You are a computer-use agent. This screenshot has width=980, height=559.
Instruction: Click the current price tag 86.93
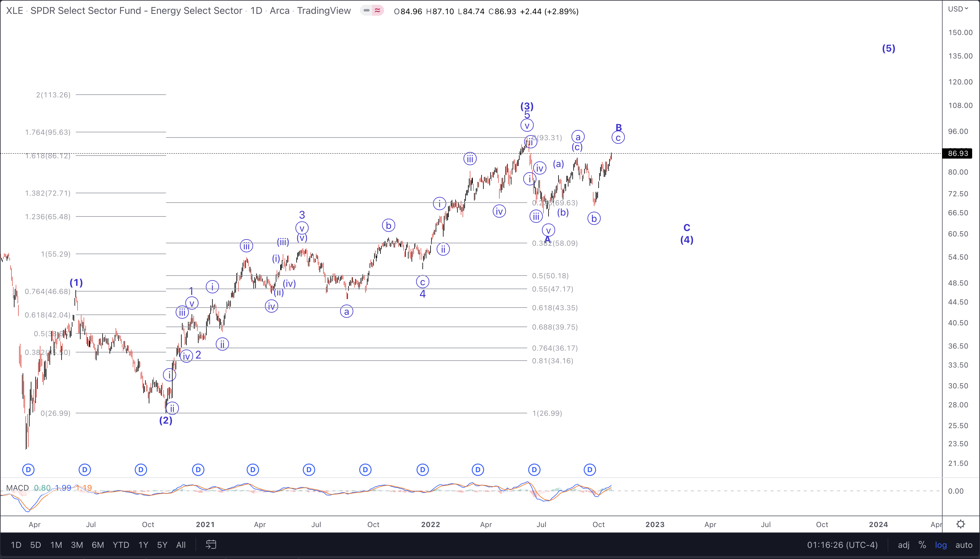[x=957, y=153]
